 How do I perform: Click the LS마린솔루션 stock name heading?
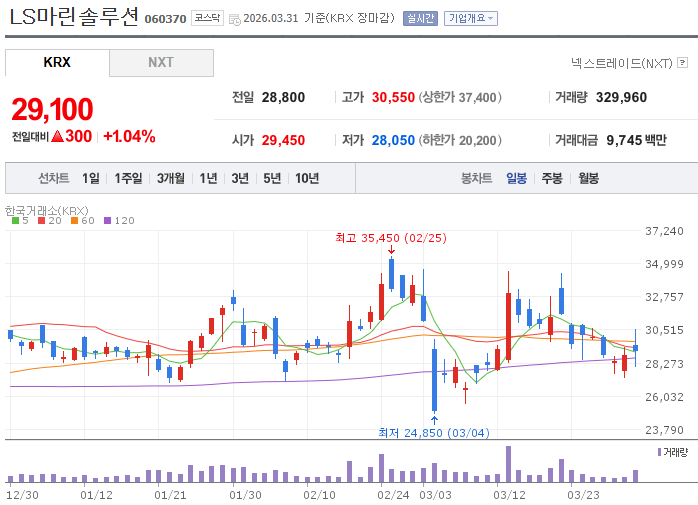pos(74,17)
